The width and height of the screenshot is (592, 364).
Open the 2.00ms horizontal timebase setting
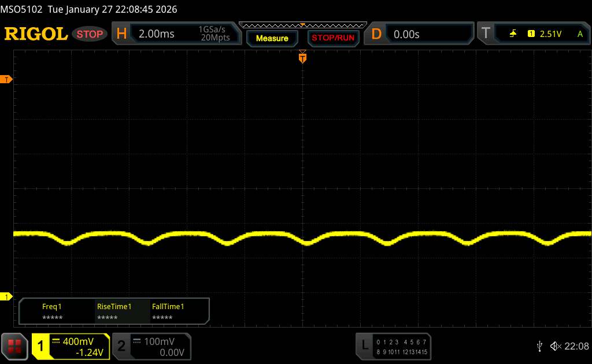click(156, 34)
